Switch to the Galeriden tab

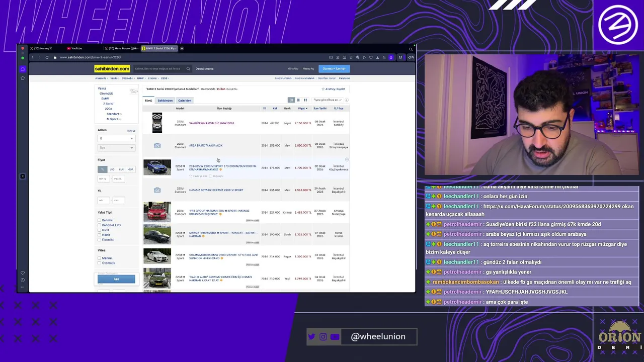[185, 101]
